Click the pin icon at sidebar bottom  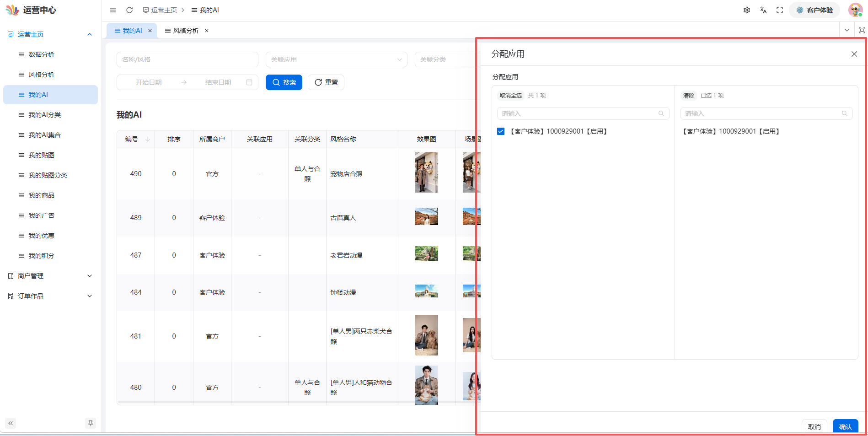(x=91, y=423)
